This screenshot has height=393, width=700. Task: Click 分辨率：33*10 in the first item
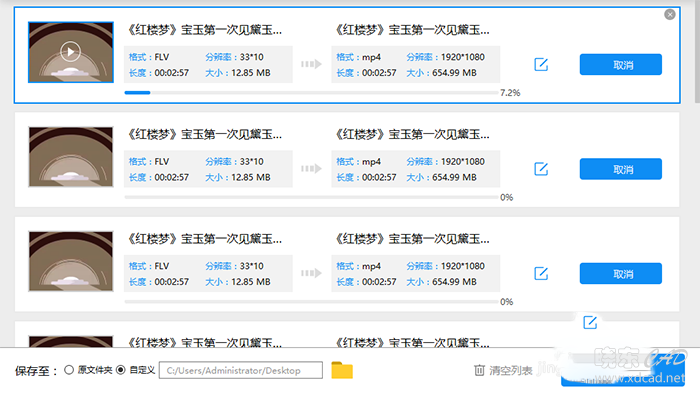[234, 57]
